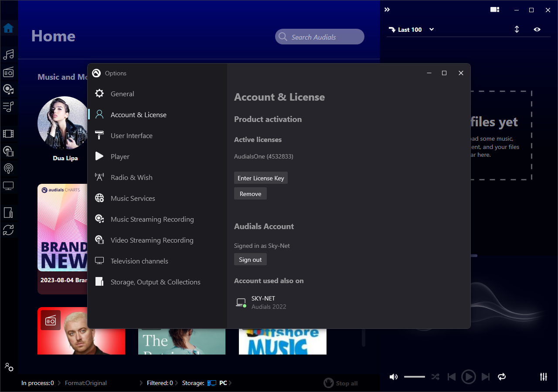This screenshot has height=392, width=558.
Task: Click the eye icon in the right panel
Action: [537, 29]
